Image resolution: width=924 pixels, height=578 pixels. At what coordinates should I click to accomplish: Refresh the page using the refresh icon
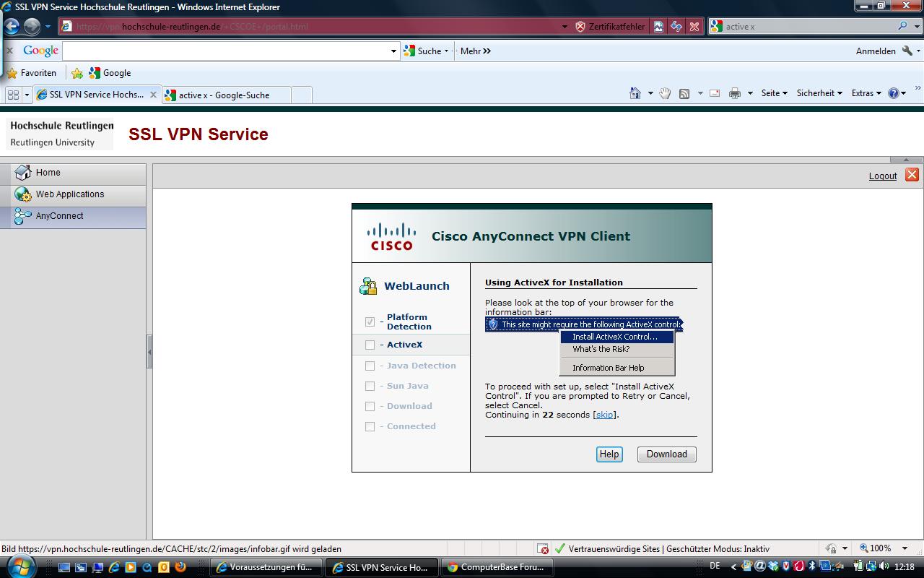[676, 27]
